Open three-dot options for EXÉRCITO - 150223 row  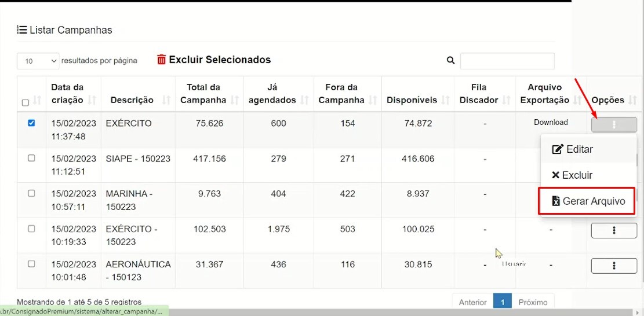[x=614, y=230]
